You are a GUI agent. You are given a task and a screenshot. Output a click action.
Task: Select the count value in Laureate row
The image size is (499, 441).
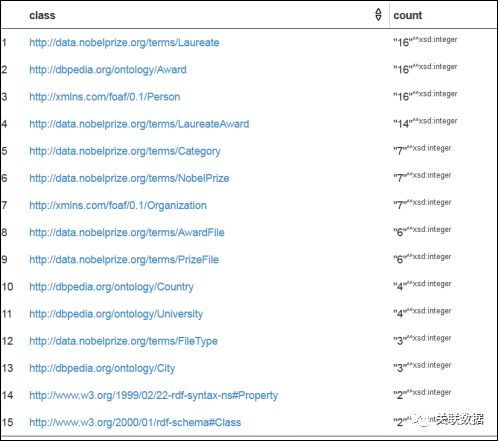[425, 41]
